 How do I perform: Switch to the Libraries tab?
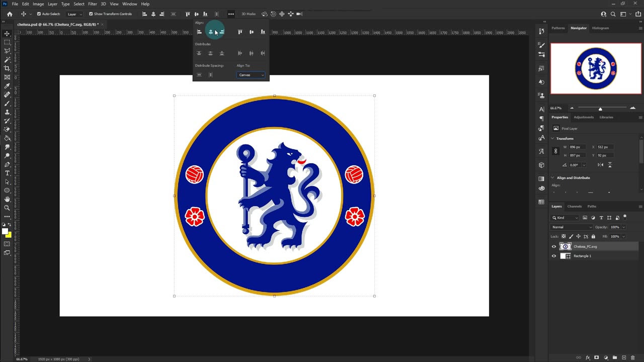coord(606,117)
